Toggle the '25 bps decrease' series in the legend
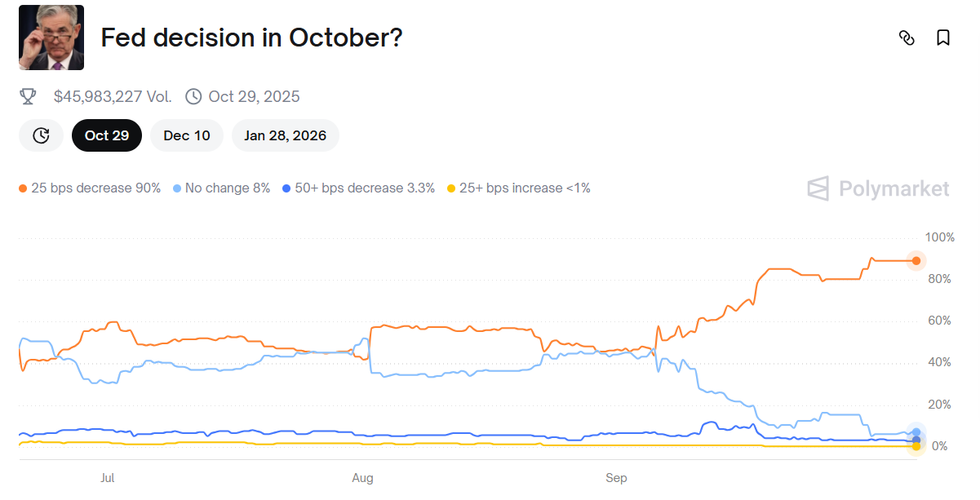This screenshot has height=500, width=980. pos(89,188)
